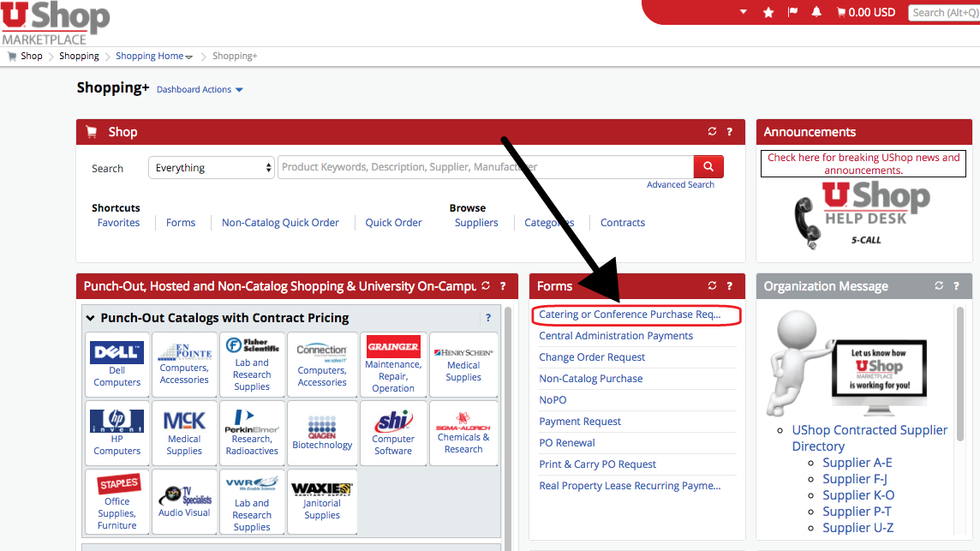Screen dimensions: 980x551
Task: Refresh the Organization Message panel
Action: (939, 286)
